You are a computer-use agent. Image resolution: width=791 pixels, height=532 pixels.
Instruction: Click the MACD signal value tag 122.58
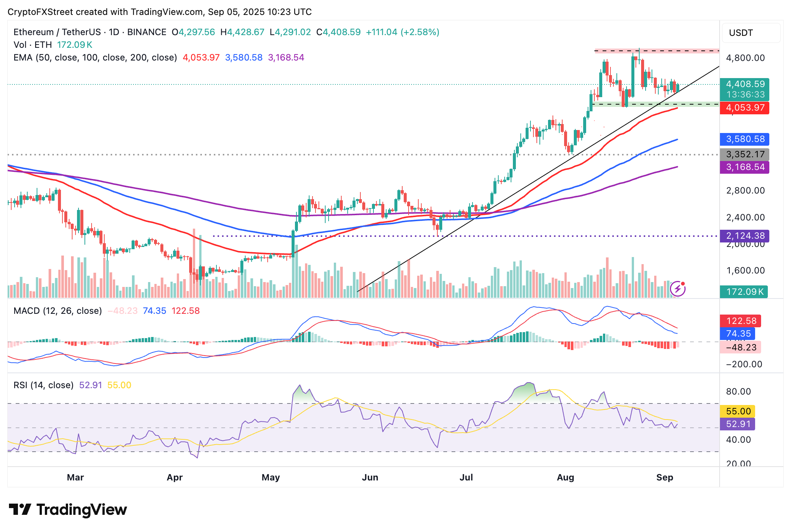coord(741,321)
